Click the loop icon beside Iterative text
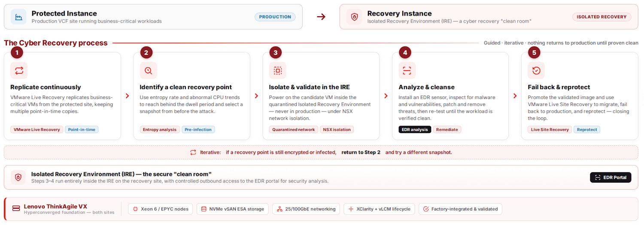644x225 pixels. tap(193, 152)
